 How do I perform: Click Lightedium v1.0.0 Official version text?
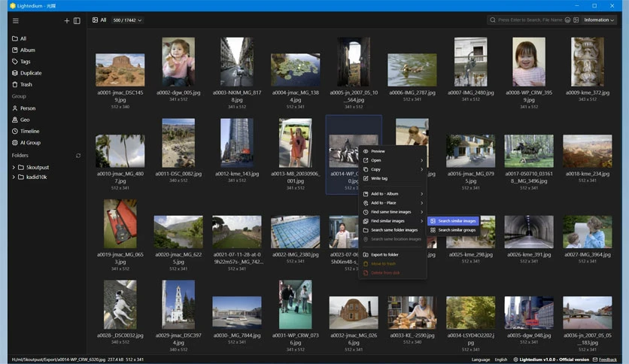[x=555, y=359]
